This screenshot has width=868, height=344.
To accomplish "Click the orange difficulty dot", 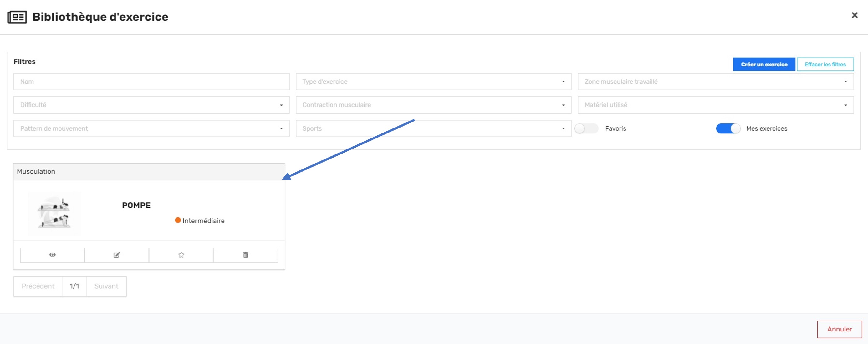I will tap(178, 220).
